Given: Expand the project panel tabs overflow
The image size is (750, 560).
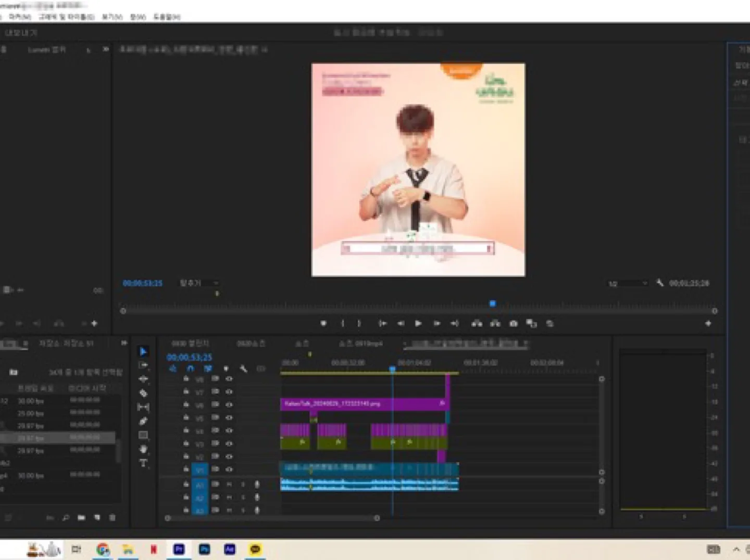Looking at the screenshot, I should click(123, 343).
